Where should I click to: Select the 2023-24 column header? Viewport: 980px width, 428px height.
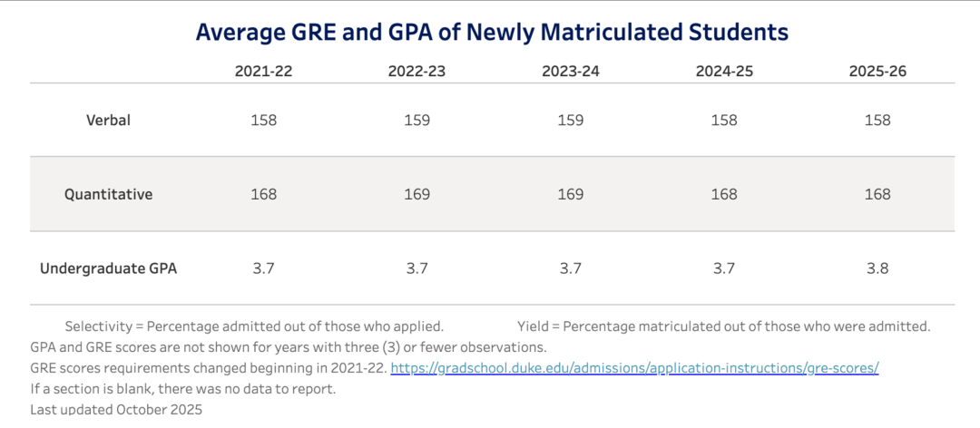click(x=571, y=72)
